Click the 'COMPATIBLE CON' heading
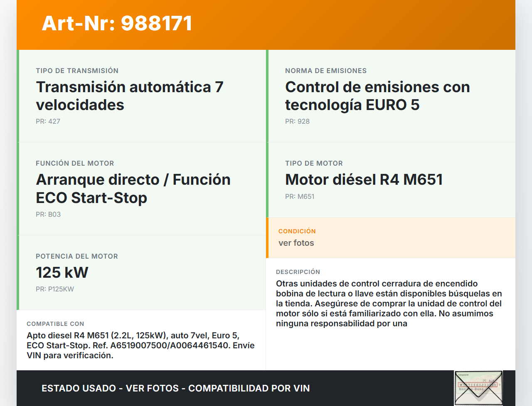Viewport: 532px width, 406px height. (55, 323)
